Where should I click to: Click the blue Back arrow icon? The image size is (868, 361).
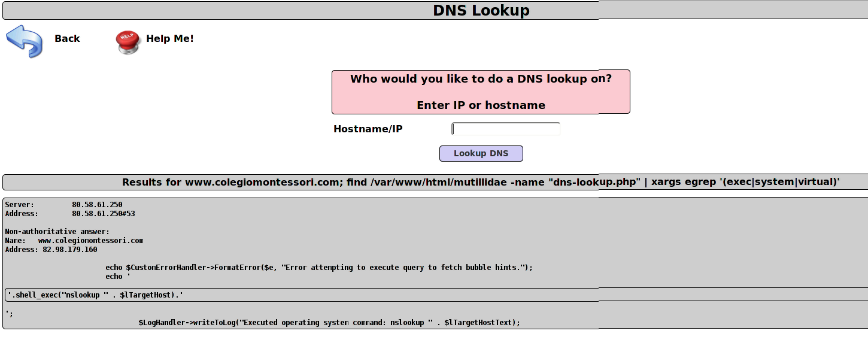pyautogui.click(x=24, y=41)
